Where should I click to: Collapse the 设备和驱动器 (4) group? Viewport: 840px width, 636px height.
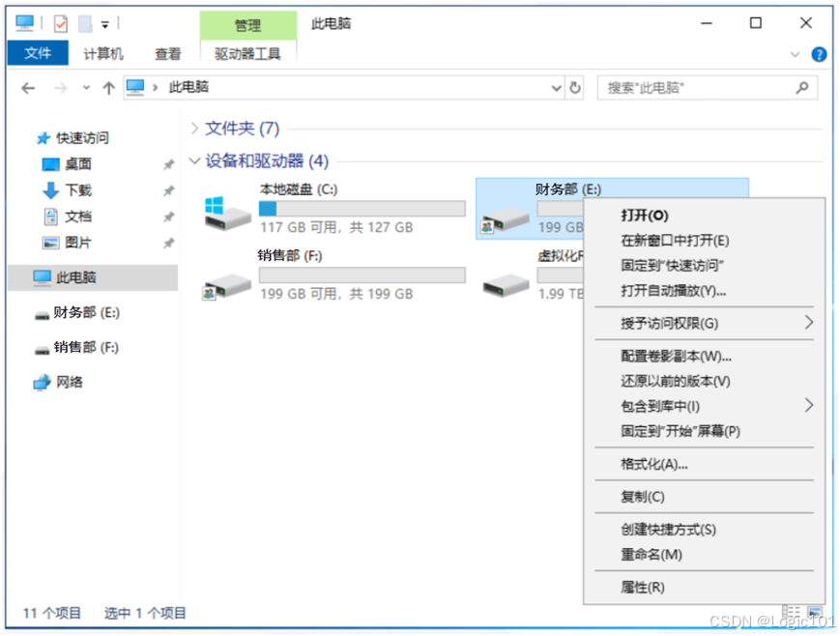tap(195, 160)
